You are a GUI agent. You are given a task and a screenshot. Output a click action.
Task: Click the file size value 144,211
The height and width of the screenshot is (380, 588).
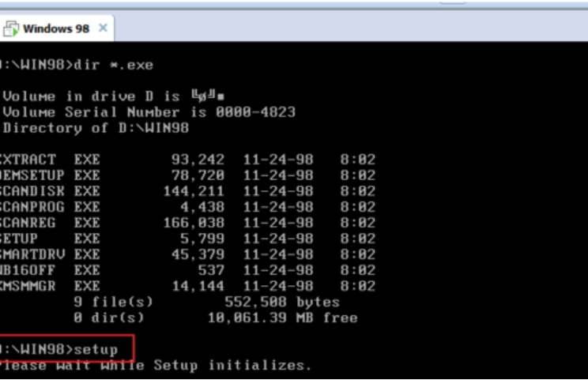[194, 192]
